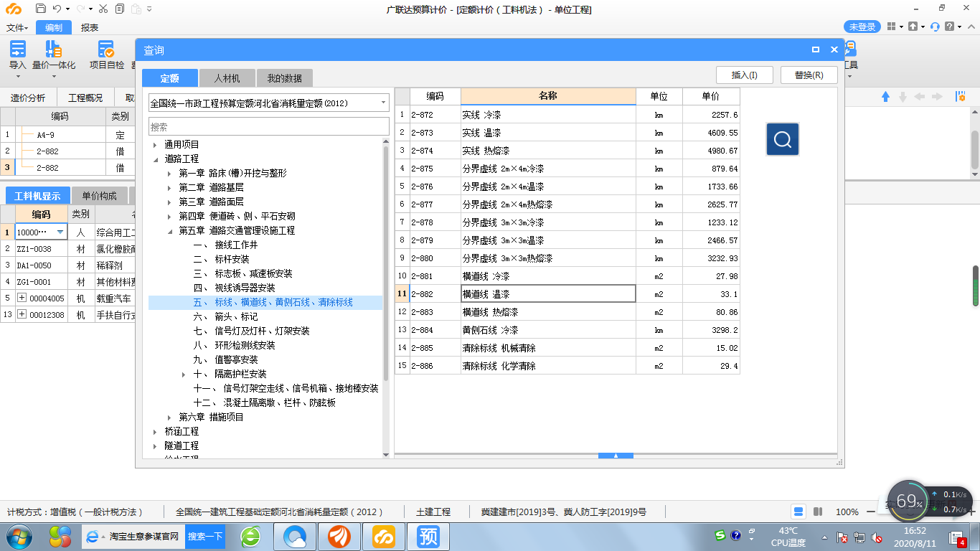Click the grey move-right arrow icon
The width and height of the screenshot is (980, 551).
pyautogui.click(x=937, y=97)
